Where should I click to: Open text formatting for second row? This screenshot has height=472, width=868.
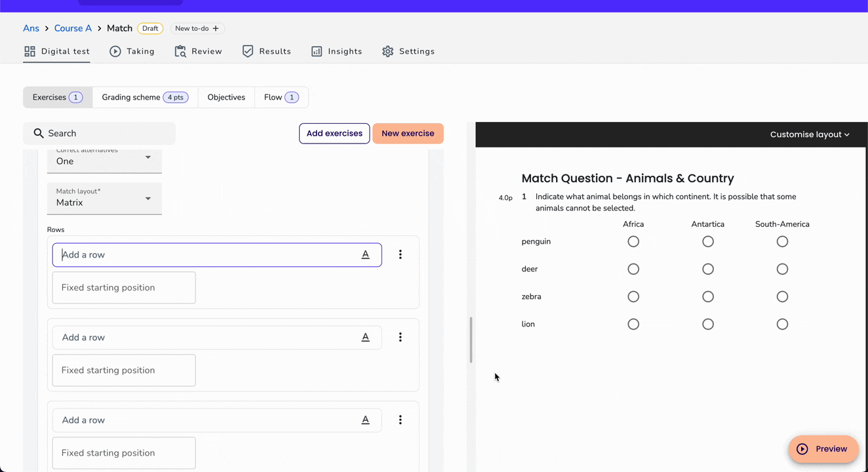point(366,337)
